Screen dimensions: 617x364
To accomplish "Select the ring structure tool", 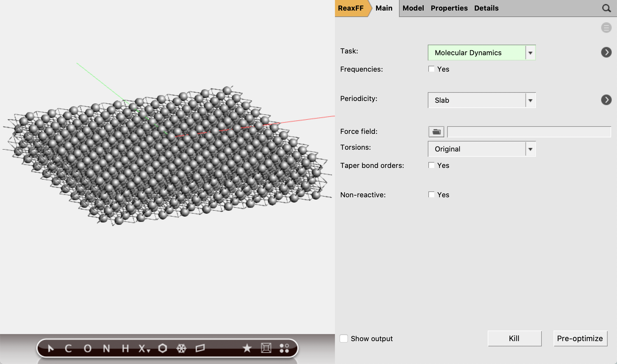I will (x=162, y=348).
